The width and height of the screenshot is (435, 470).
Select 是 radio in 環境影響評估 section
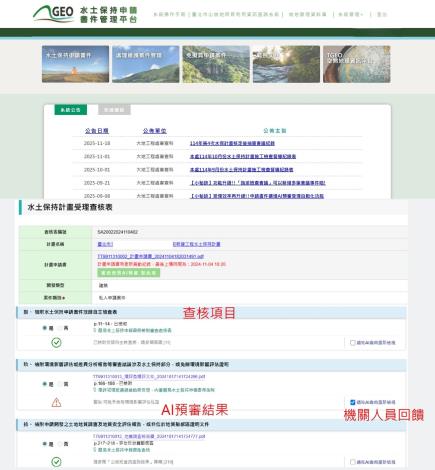click(44, 384)
